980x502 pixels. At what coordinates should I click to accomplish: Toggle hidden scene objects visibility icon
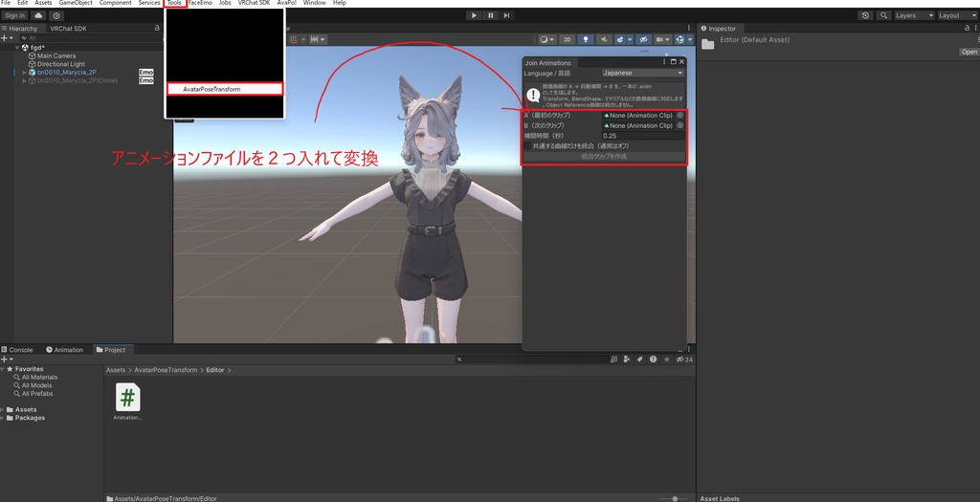642,39
